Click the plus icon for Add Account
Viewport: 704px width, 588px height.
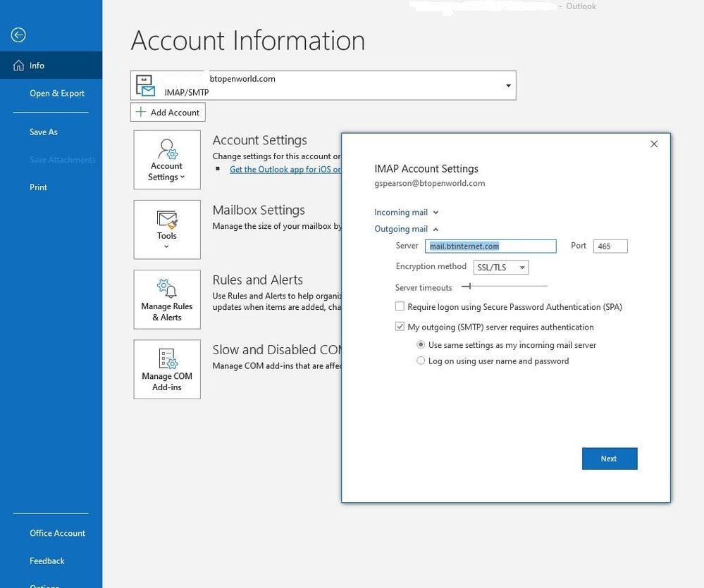pyautogui.click(x=141, y=112)
